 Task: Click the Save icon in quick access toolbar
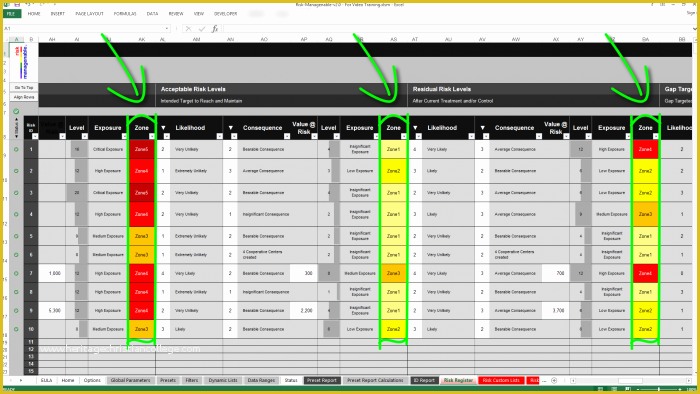pos(17,4)
